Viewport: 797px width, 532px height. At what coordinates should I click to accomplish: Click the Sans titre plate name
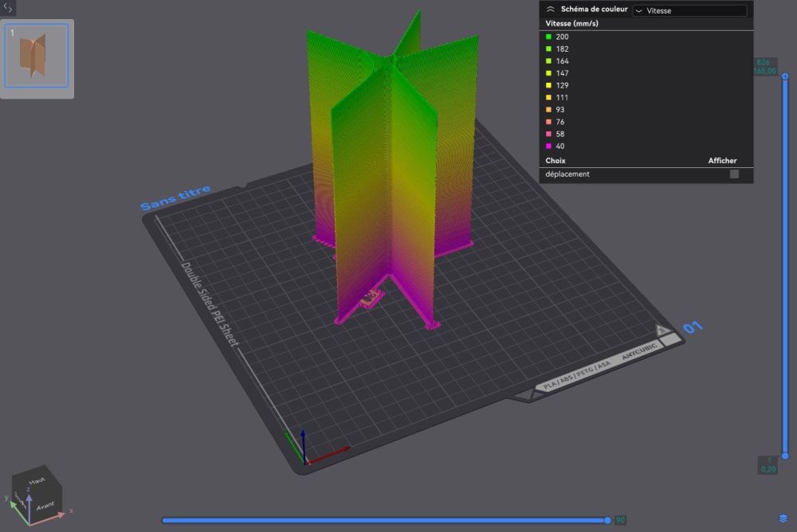coord(175,198)
